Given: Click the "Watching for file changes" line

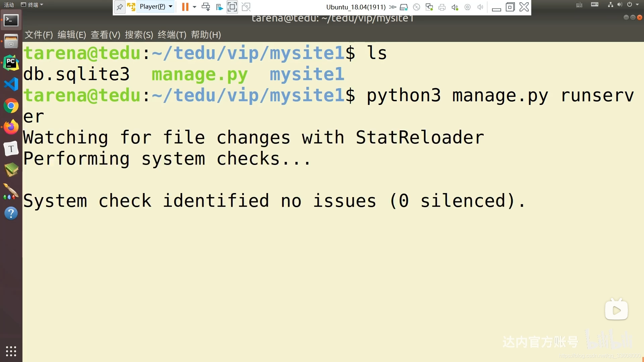Looking at the screenshot, I should point(254,137).
